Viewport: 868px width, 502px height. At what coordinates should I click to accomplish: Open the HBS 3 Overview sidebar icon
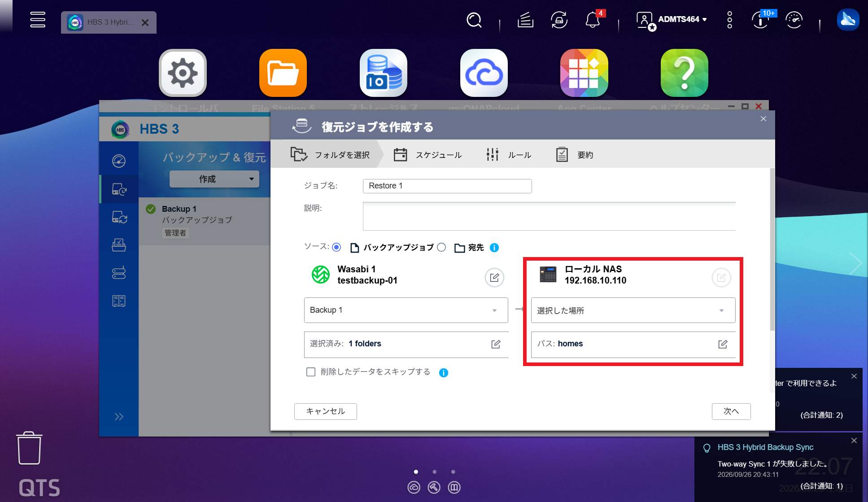pos(119,161)
